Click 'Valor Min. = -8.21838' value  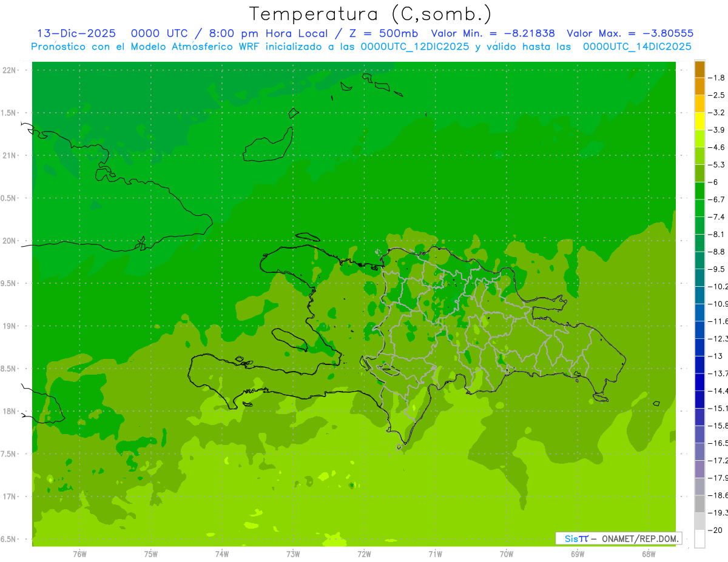pos(493,33)
